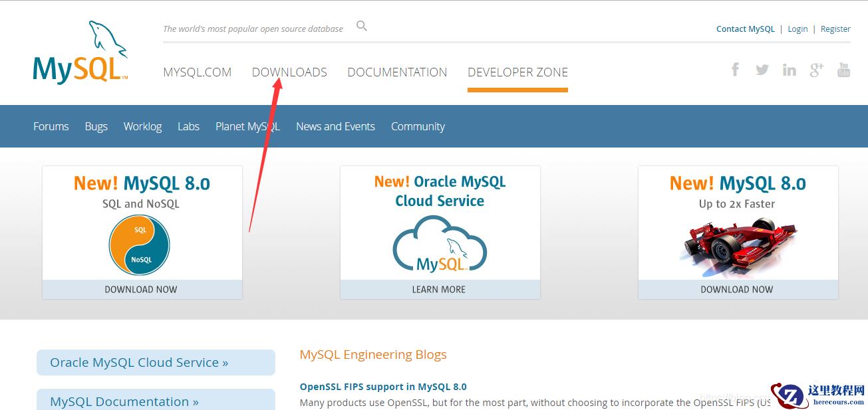
Task: Open Planet MySQL in the blue menu
Action: coord(247,126)
